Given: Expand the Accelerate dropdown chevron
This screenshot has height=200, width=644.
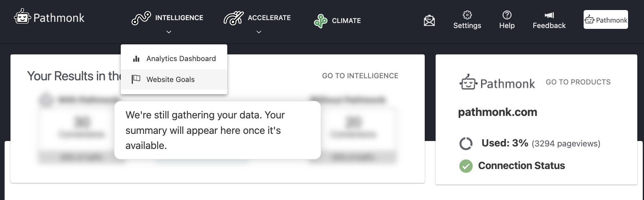Looking at the screenshot, I should [x=259, y=32].
